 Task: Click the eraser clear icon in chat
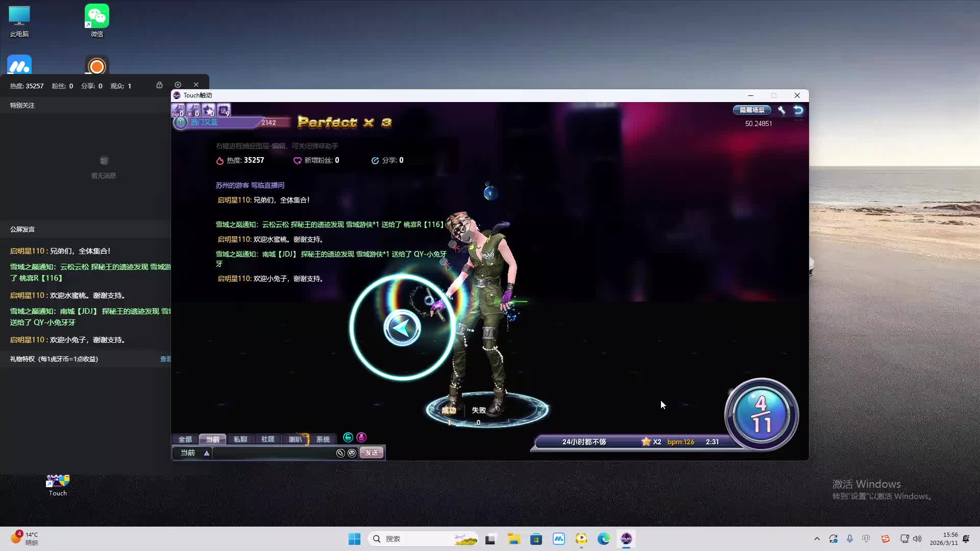340,453
